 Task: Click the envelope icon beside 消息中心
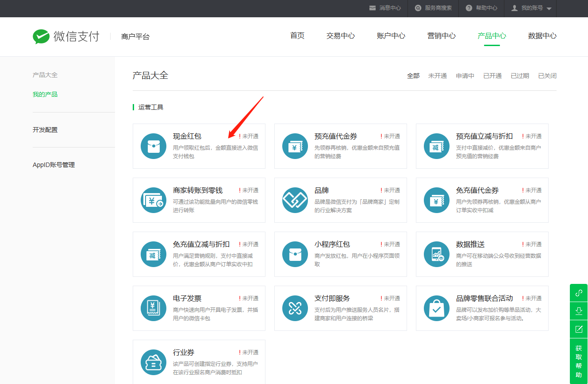tap(373, 8)
